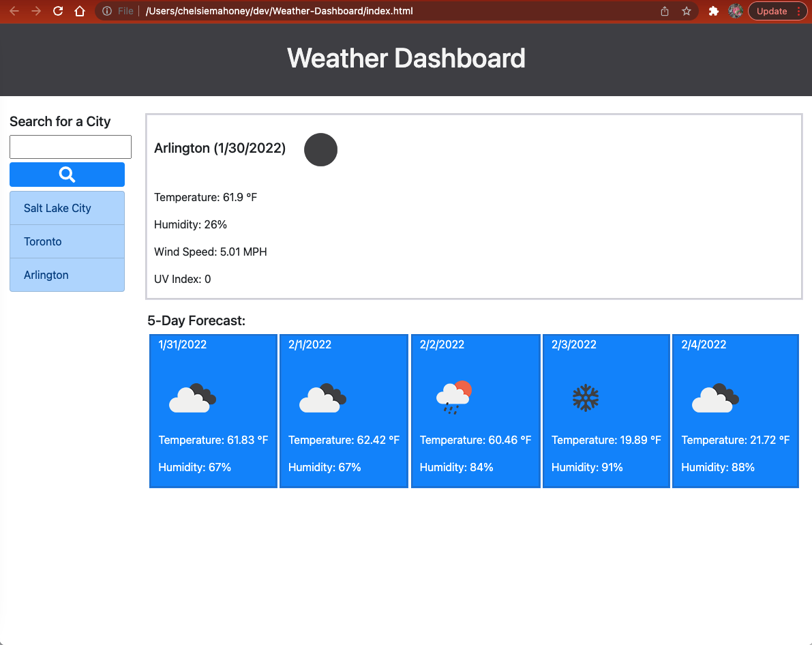The width and height of the screenshot is (812, 645).
Task: Open the profile avatar menu
Action: (736, 11)
